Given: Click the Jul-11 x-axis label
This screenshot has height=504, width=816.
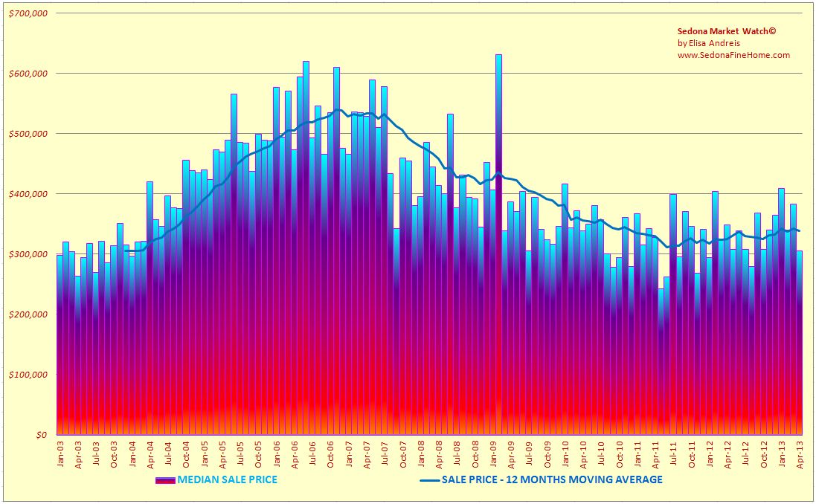Looking at the screenshot, I should click(x=674, y=453).
